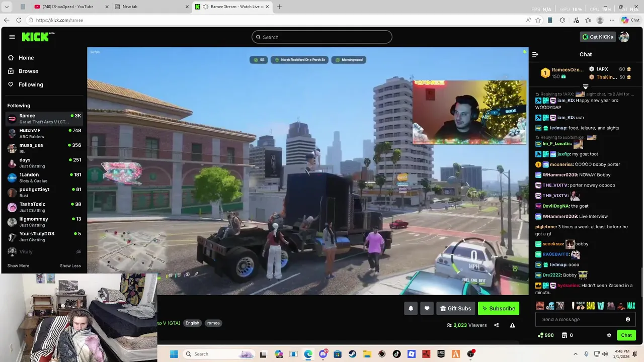The image size is (644, 362).
Task: Click the heart follow icon
Action: (x=427, y=308)
